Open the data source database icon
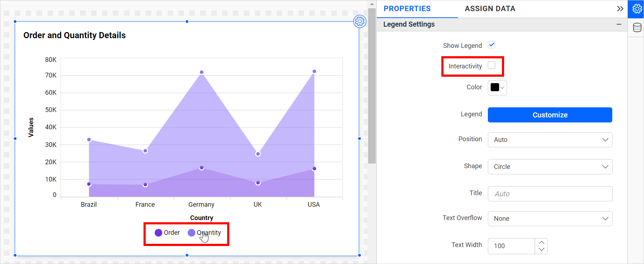 [637, 28]
